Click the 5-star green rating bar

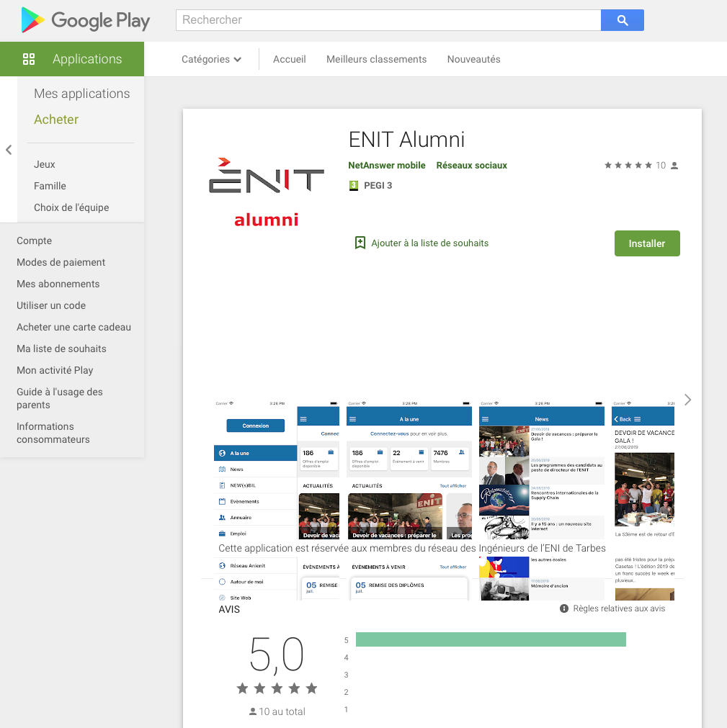(491, 639)
